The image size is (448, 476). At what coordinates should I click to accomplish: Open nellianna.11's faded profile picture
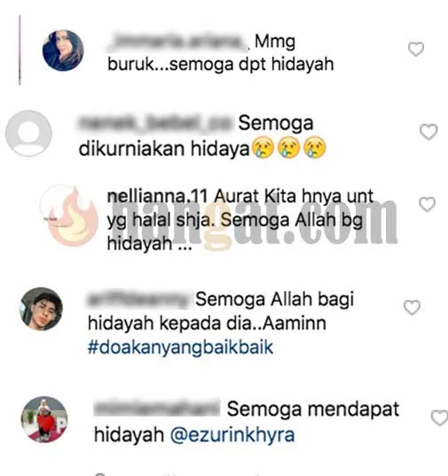[60, 208]
